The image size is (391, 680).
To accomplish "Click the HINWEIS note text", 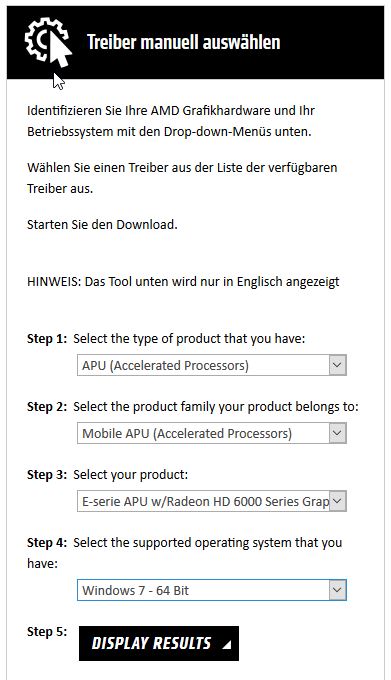I will click(x=183, y=282).
